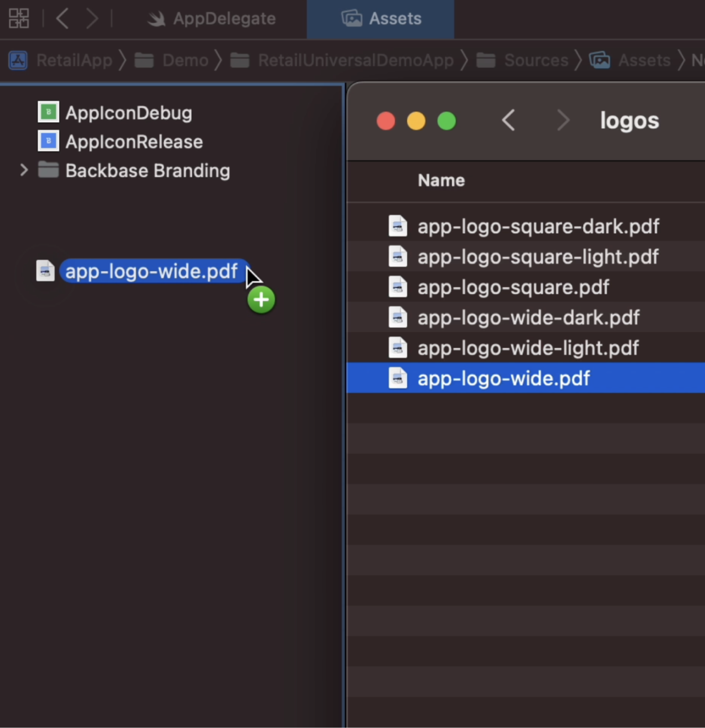Click the Sources folder in the breadcrumb
This screenshot has height=728, width=705.
tap(536, 60)
